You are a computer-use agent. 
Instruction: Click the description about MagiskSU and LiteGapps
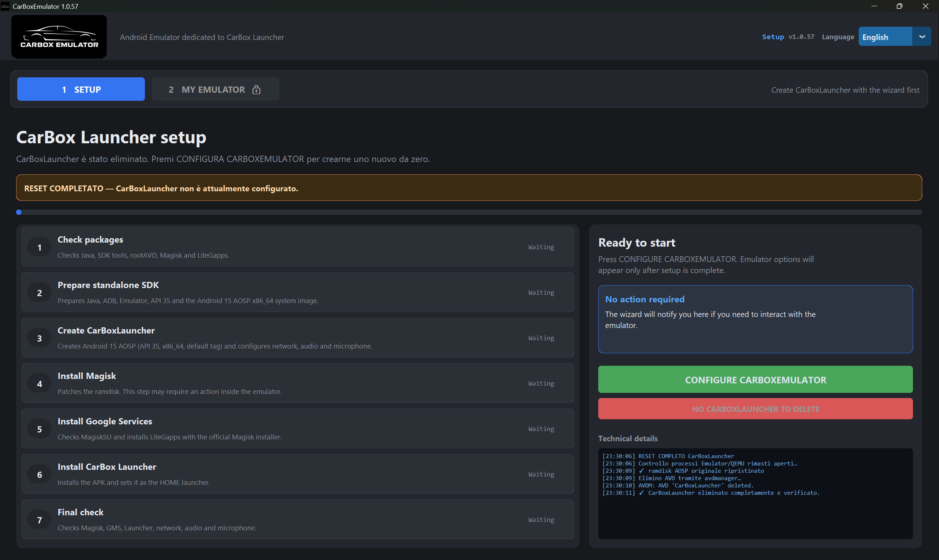(x=169, y=437)
